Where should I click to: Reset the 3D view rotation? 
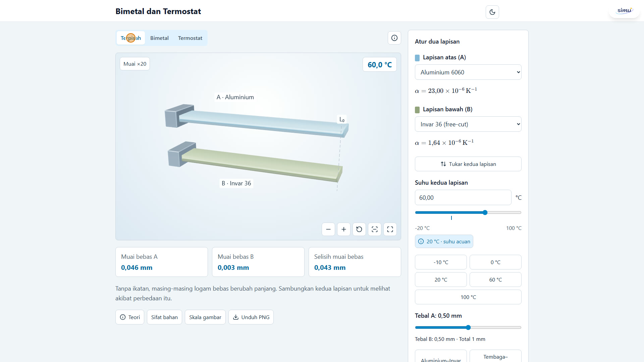point(359,229)
